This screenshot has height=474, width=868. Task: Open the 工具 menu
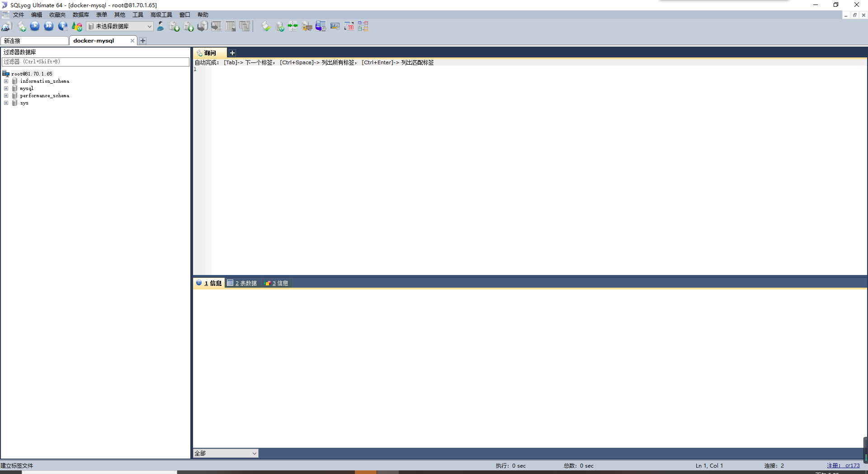tap(138, 15)
